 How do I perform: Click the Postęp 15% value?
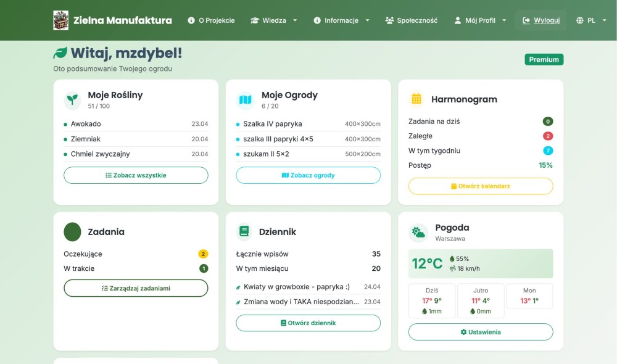pos(546,165)
